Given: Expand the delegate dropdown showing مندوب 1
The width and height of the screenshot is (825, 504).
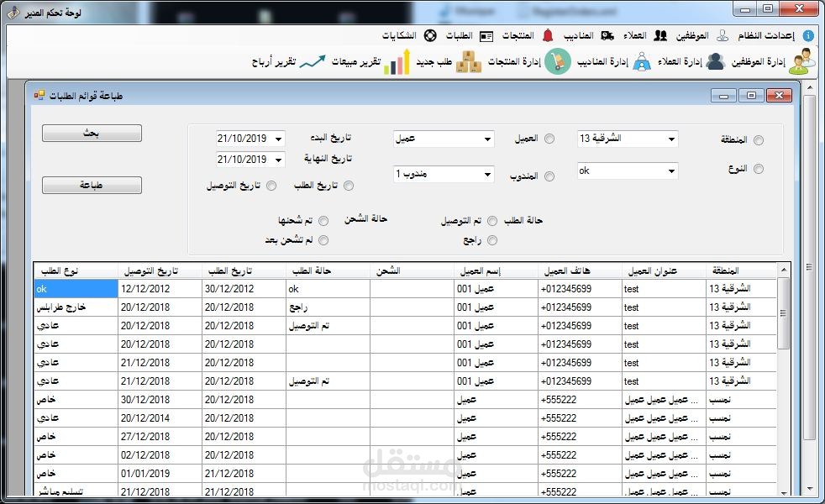Looking at the screenshot, I should tap(487, 174).
